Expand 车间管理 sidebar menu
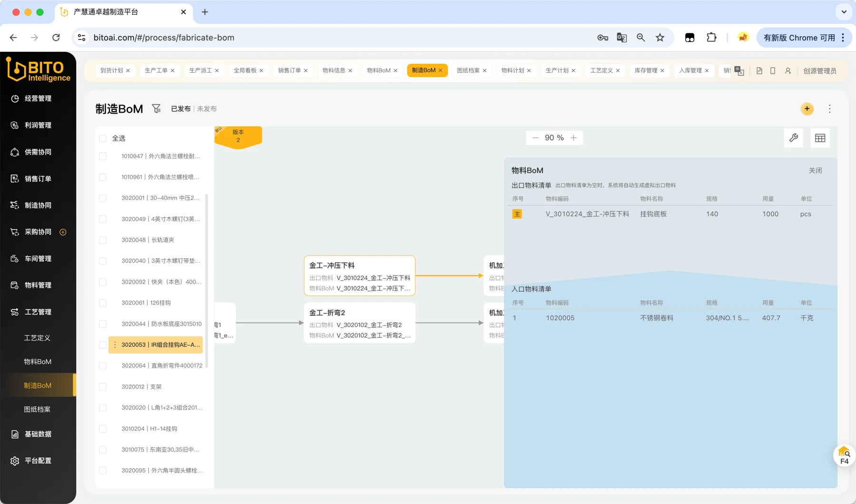This screenshot has height=504, width=856. click(x=38, y=259)
